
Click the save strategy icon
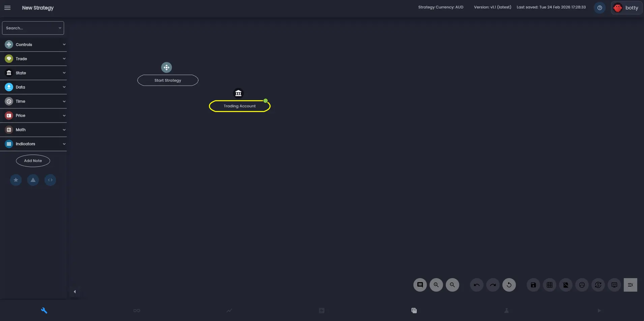(533, 285)
